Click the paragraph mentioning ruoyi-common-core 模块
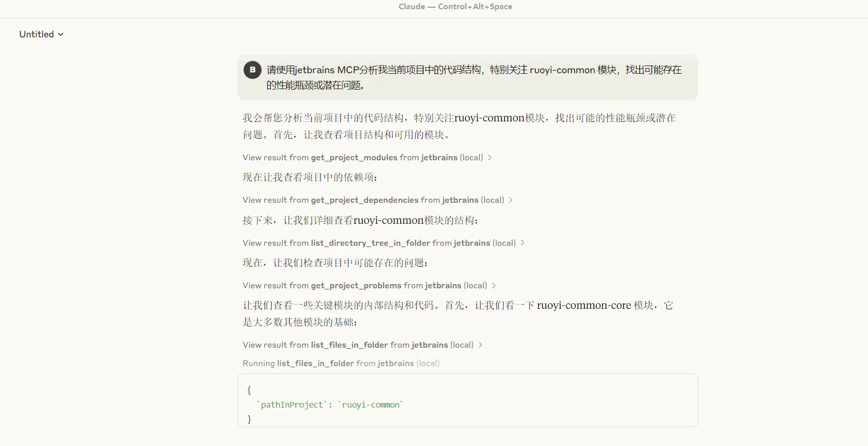This screenshot has width=868, height=446. (x=458, y=313)
